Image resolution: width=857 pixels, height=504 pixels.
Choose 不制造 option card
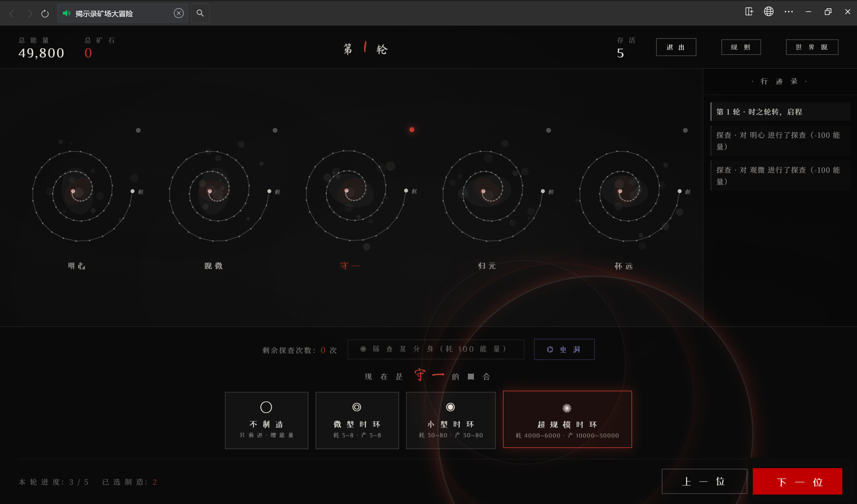point(266,420)
